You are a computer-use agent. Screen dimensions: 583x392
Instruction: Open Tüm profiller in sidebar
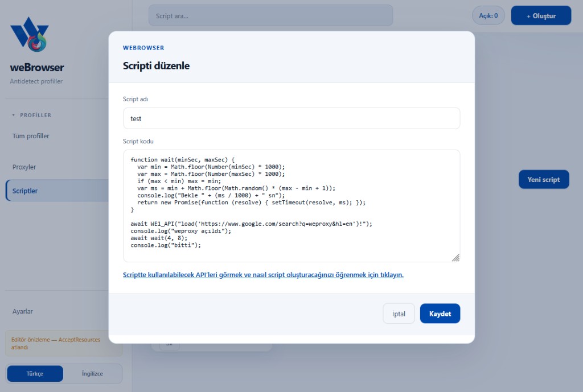[31, 136]
